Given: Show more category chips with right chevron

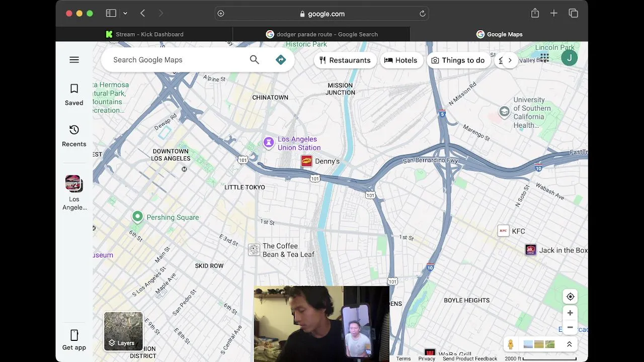Looking at the screenshot, I should pyautogui.click(x=510, y=60).
